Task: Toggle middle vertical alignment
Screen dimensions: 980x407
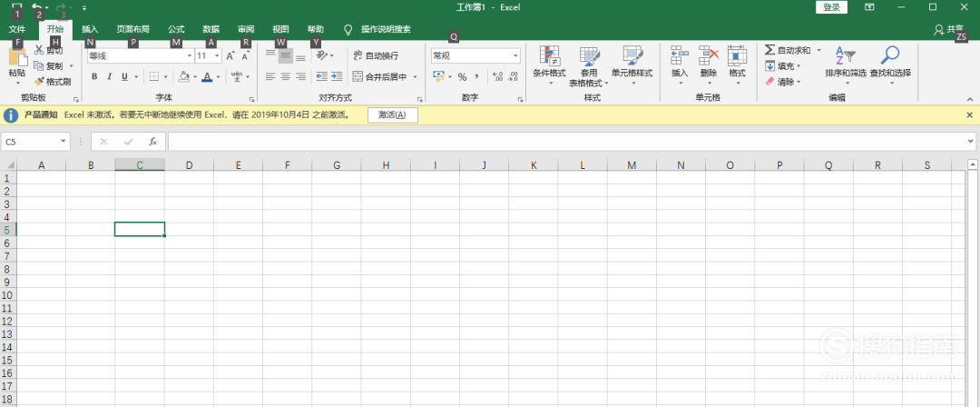Action: (286, 55)
